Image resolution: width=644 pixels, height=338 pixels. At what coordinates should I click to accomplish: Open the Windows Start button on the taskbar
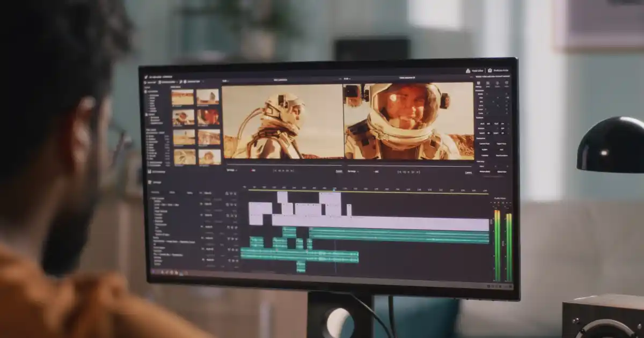[x=153, y=271]
